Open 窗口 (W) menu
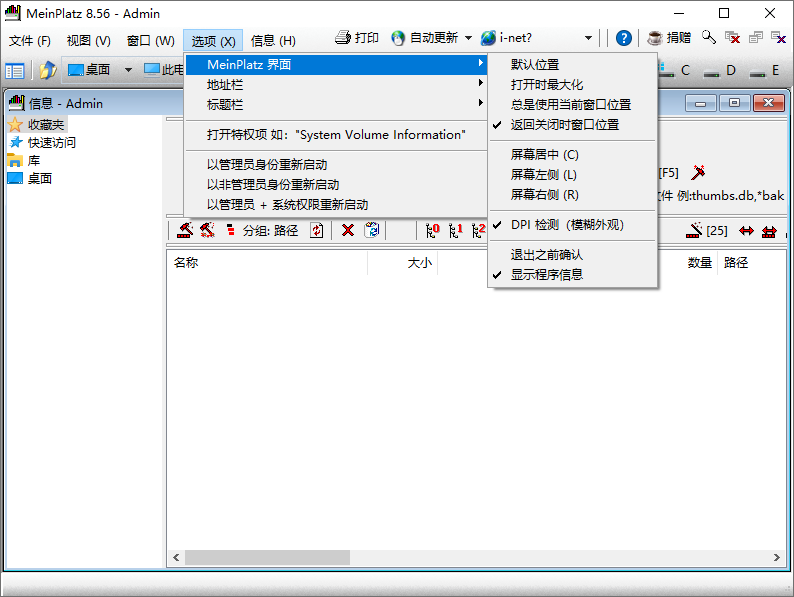 (x=150, y=41)
